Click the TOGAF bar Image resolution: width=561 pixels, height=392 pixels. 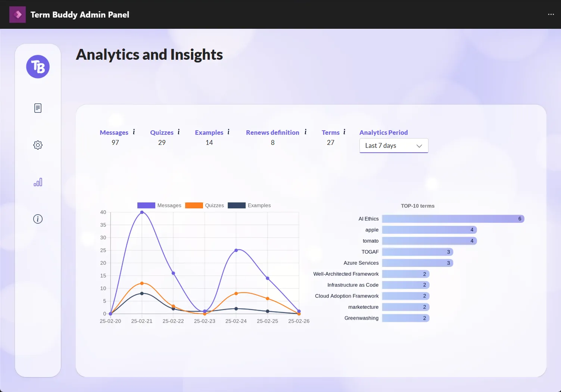[417, 252]
